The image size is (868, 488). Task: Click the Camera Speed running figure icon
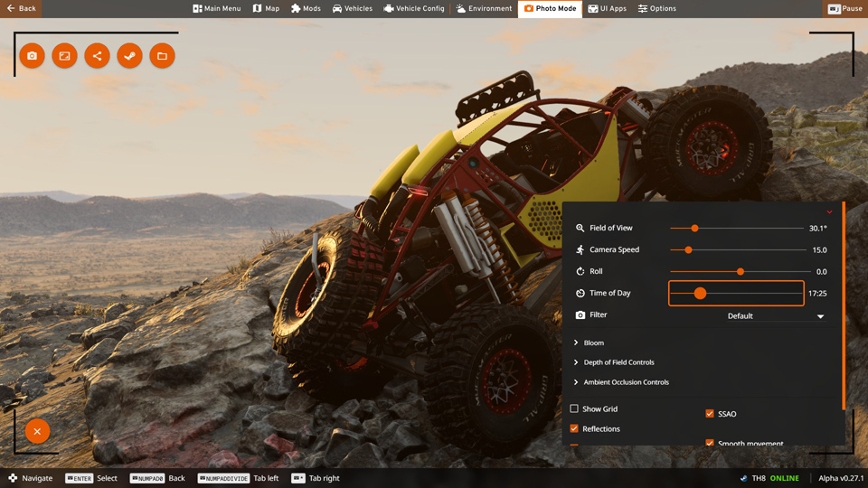[x=580, y=249]
